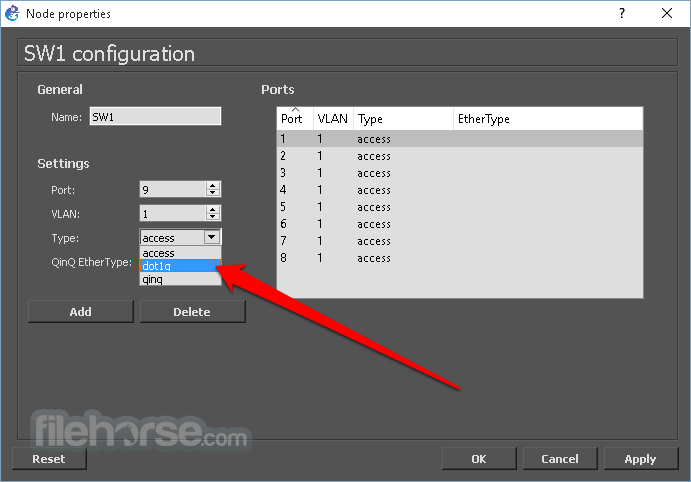Click the Delete button
The image size is (691, 482).
(192, 311)
